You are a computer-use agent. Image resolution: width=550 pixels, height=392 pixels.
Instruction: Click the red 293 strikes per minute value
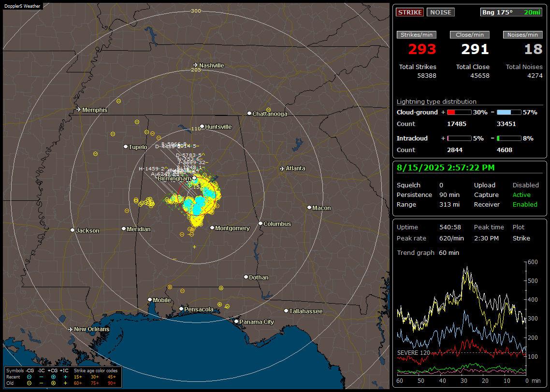(422, 49)
